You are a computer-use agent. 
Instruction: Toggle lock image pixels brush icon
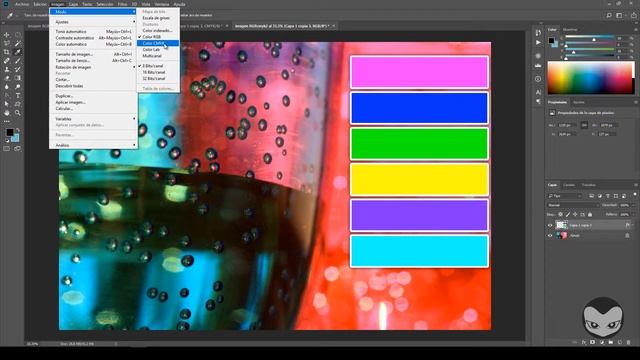[568, 214]
